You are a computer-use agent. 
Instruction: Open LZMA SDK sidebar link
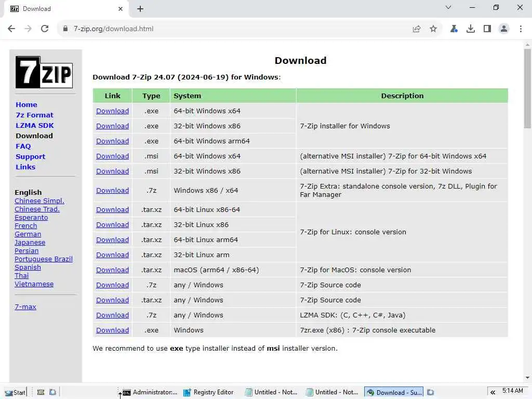coord(35,126)
